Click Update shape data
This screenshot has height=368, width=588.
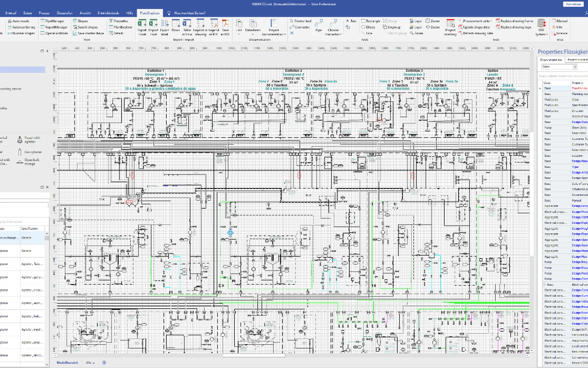[474, 27]
